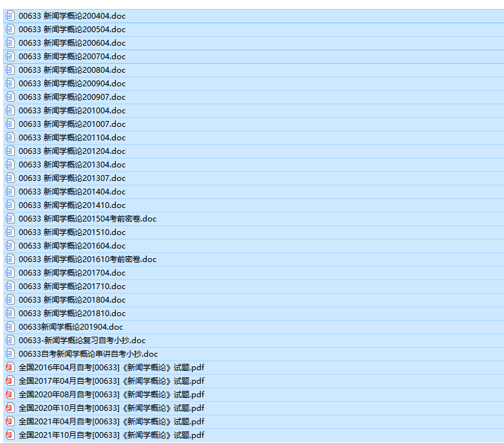
Task: Select file name 00633新闻学概论201904.doc
Action: [x=71, y=326]
